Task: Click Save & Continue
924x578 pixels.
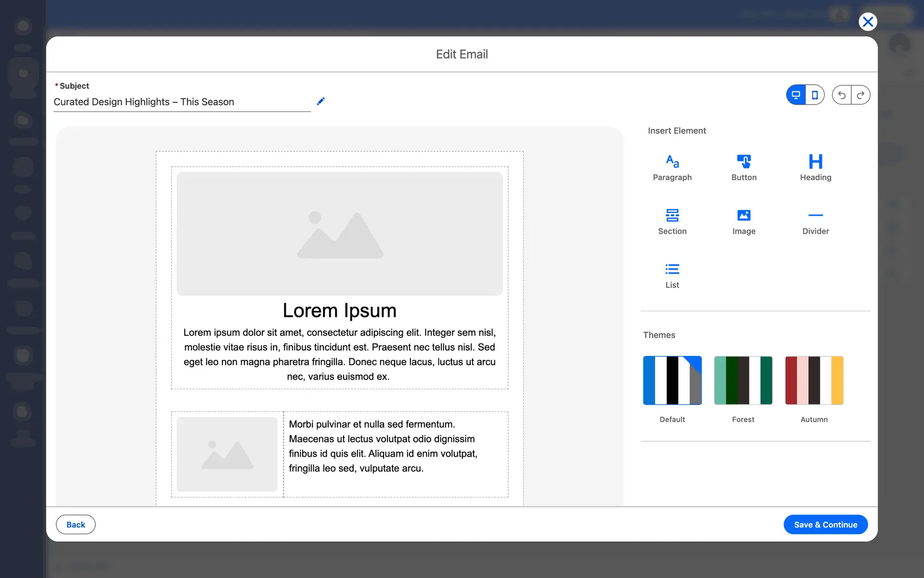Action: point(825,525)
